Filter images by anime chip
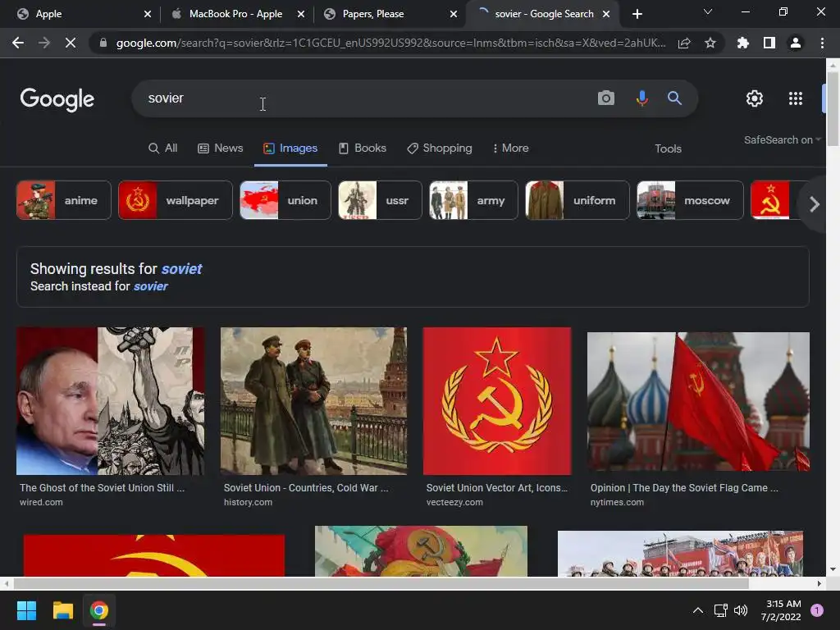Viewport: 840px width, 630px height. click(x=64, y=200)
